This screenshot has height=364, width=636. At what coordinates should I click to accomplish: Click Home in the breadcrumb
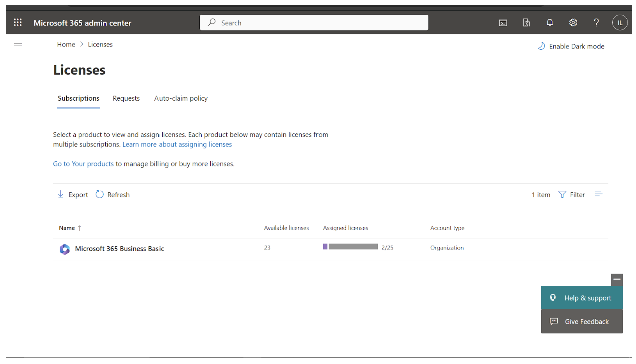[66, 44]
